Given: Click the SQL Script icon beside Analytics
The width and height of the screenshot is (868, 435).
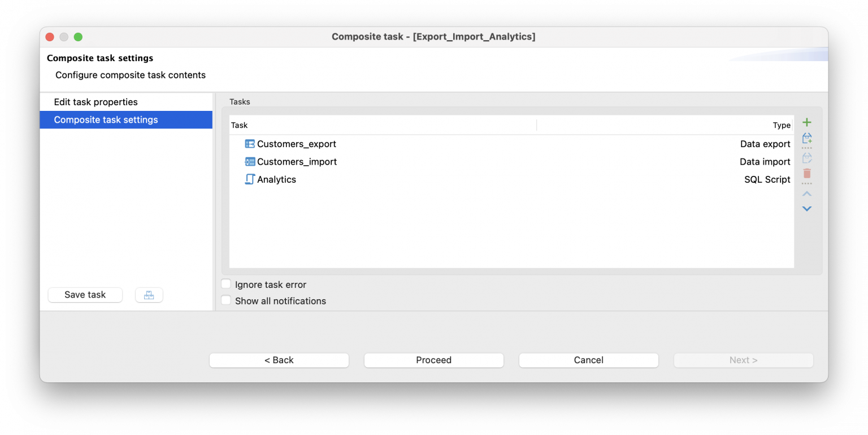Looking at the screenshot, I should 249,179.
